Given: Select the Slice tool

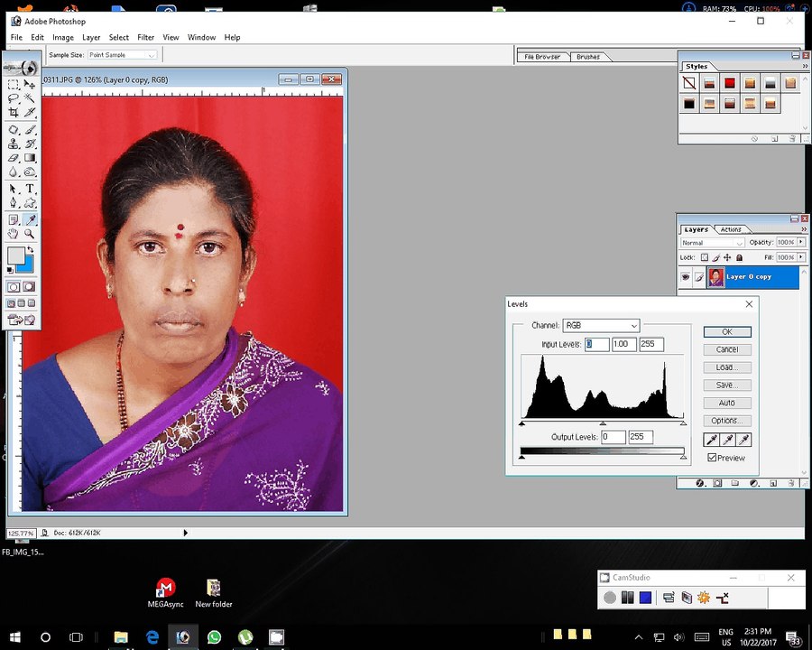Looking at the screenshot, I should (30, 112).
